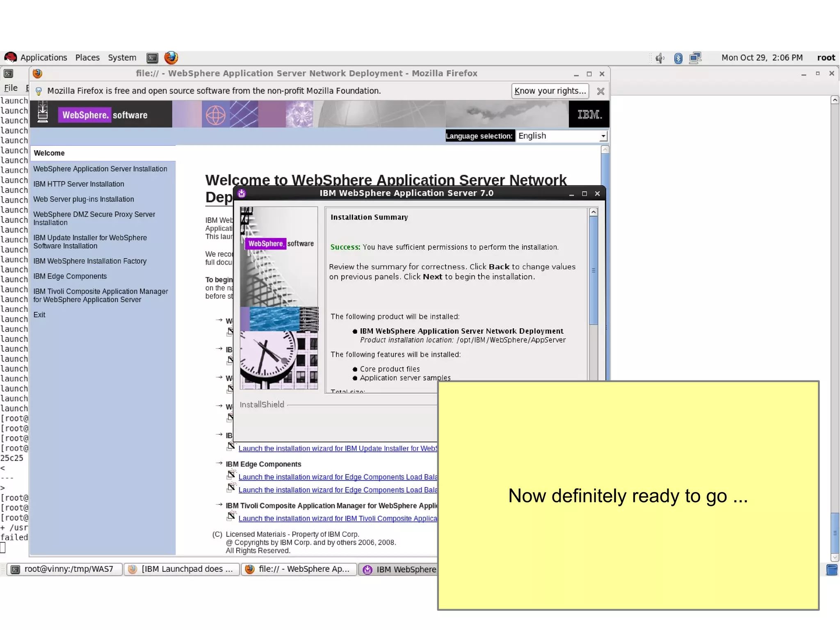Click the wizard icon beside the Update Installer link
Viewport: 840px width, 630px height.
[x=231, y=446]
